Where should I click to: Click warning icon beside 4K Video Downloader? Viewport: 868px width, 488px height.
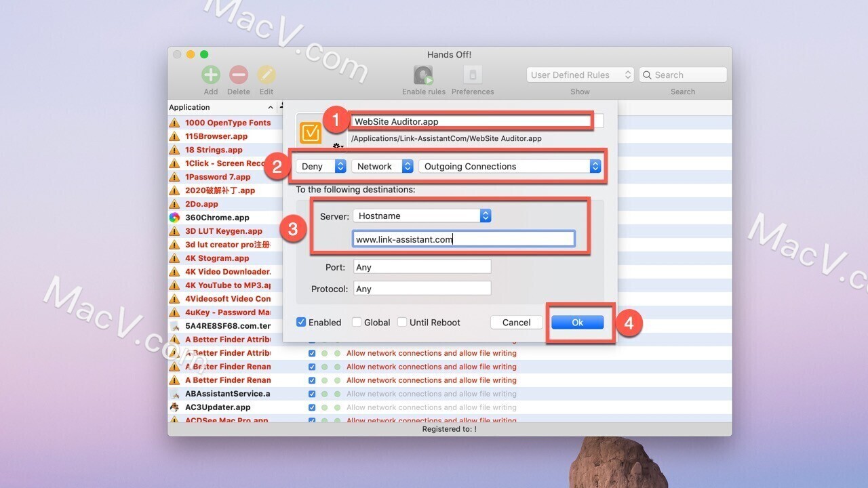(x=174, y=272)
